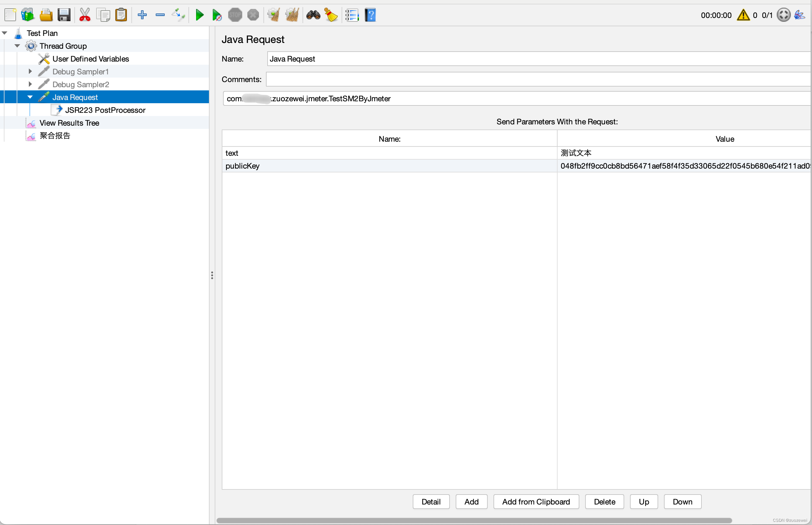Select the View Results Tree item
This screenshot has height=525, width=812.
coord(69,122)
